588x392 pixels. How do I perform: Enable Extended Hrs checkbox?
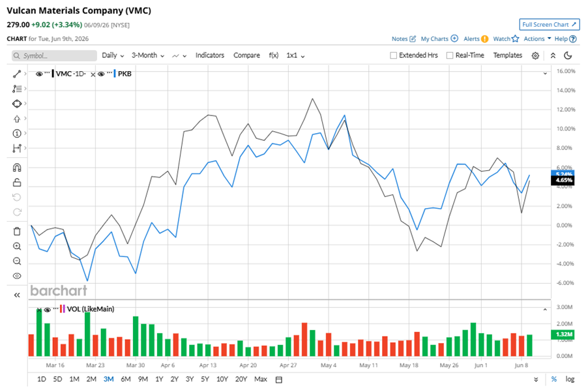point(393,55)
